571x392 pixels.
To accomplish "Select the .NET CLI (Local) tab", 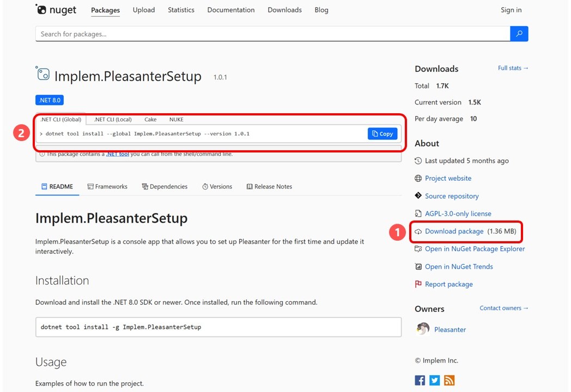I will 113,119.
